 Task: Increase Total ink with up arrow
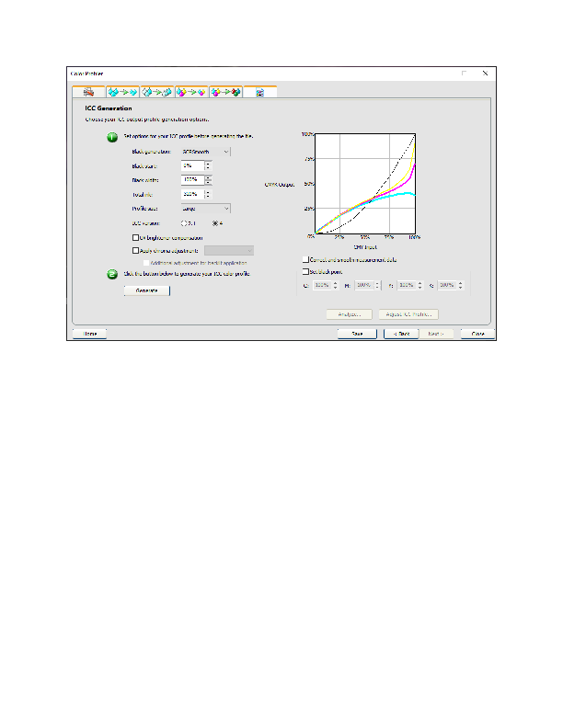point(208,192)
